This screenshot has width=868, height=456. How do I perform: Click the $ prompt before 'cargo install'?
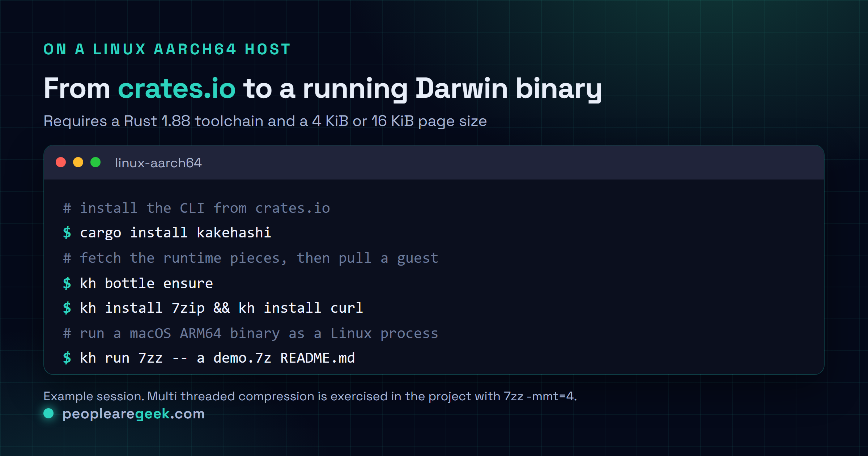67,233
